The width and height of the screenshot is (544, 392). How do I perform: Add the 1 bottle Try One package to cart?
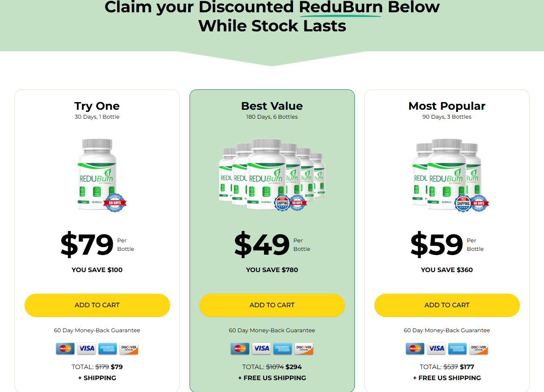(97, 305)
